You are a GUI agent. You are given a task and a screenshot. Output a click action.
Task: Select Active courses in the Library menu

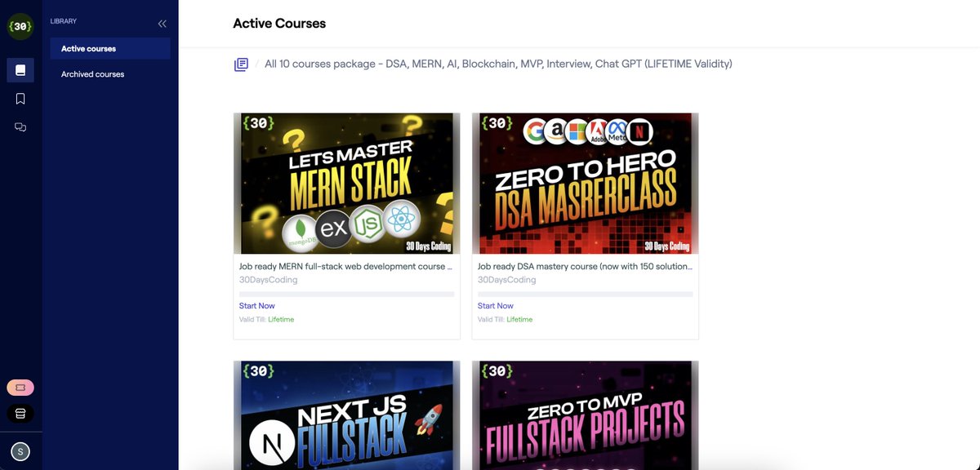[x=110, y=48]
